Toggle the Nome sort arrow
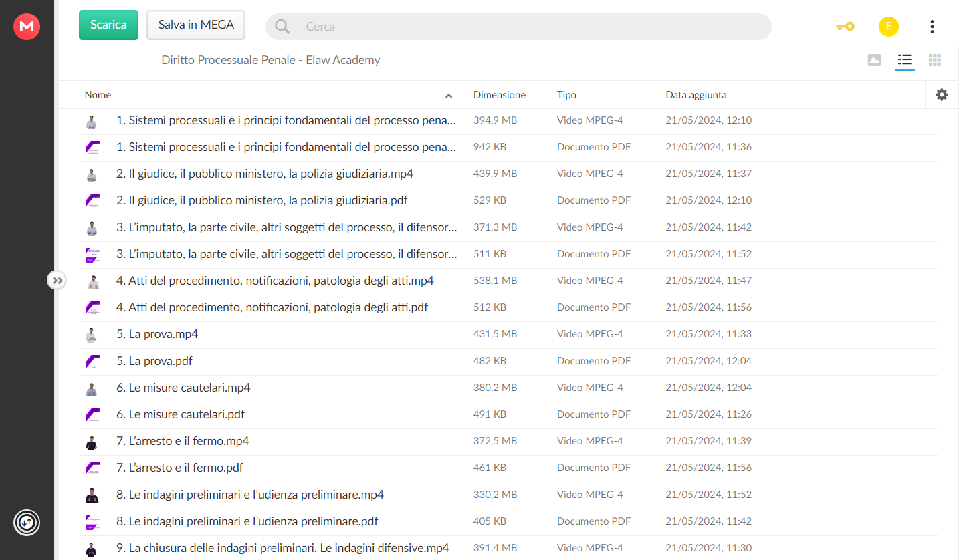The image size is (959, 560). click(x=449, y=96)
